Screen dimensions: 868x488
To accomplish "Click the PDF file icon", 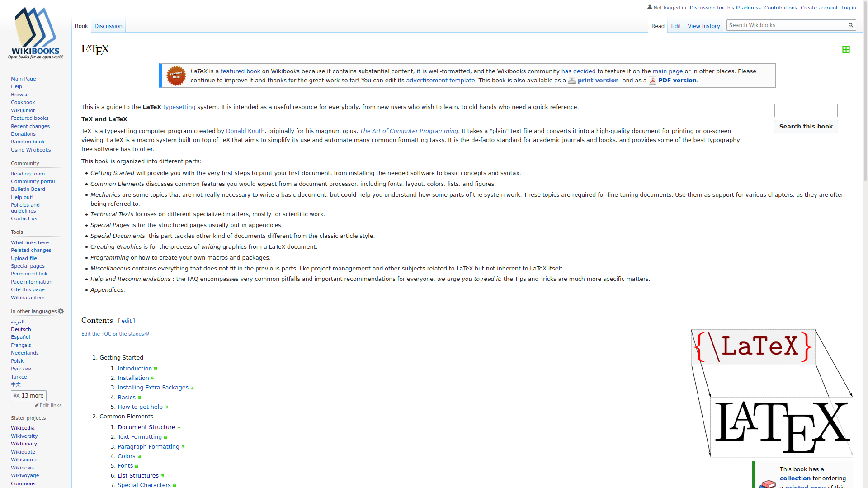I will point(652,81).
